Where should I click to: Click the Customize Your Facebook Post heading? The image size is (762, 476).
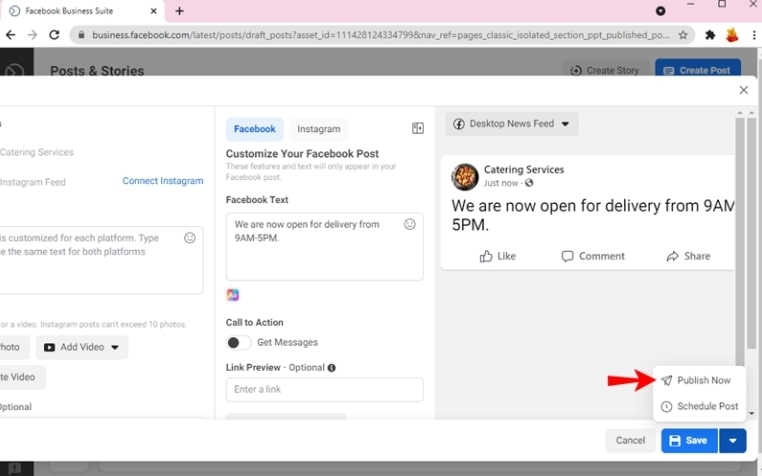click(302, 154)
